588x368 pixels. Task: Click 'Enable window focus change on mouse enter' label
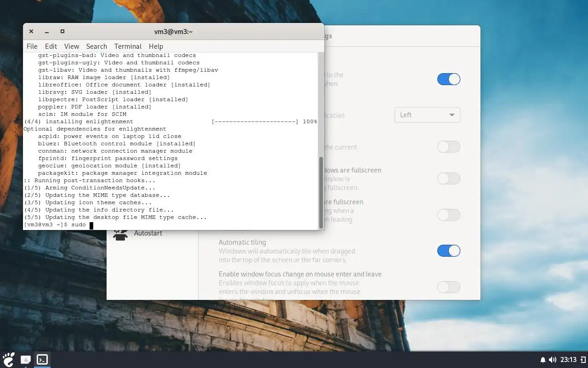click(x=300, y=274)
